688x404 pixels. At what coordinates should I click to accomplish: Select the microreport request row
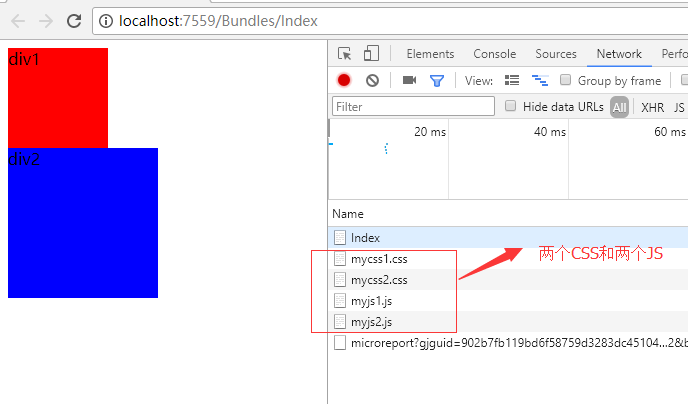[x=508, y=343]
